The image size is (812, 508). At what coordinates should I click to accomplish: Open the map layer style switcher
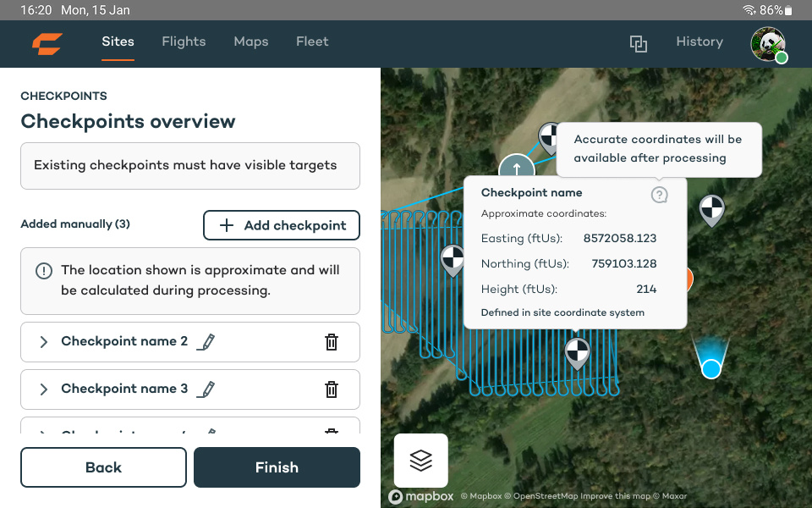click(420, 460)
